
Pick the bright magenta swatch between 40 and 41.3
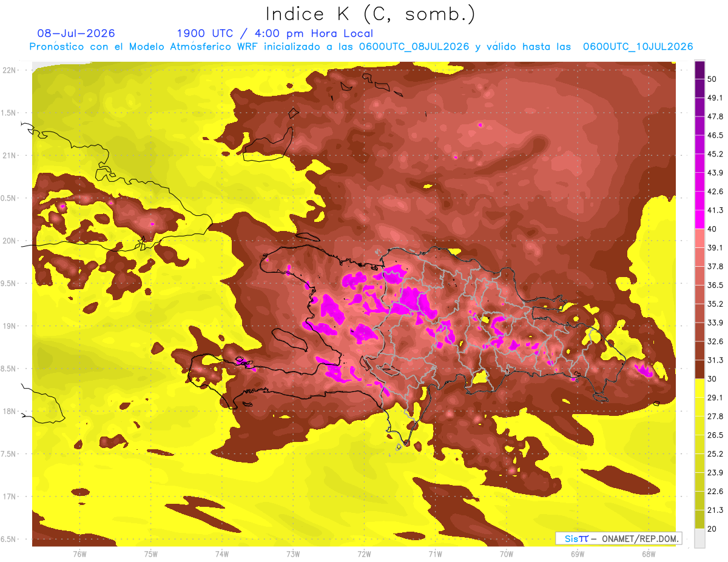pos(699,219)
